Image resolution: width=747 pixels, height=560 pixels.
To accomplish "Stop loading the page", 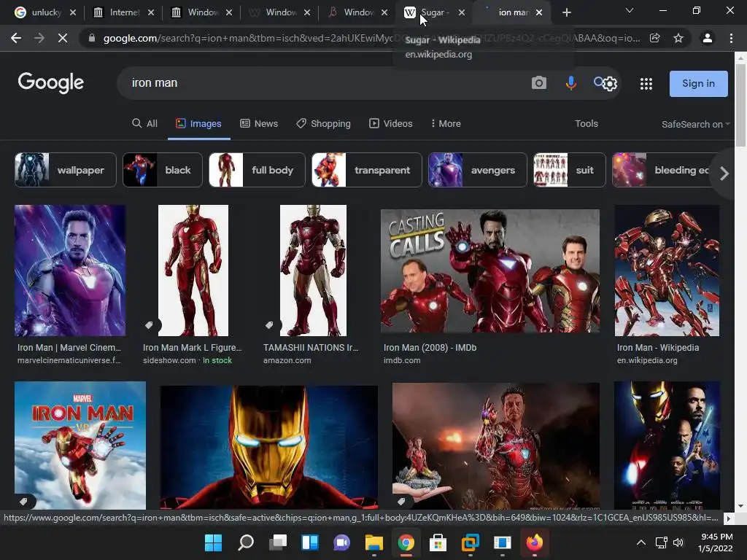I will (63, 38).
